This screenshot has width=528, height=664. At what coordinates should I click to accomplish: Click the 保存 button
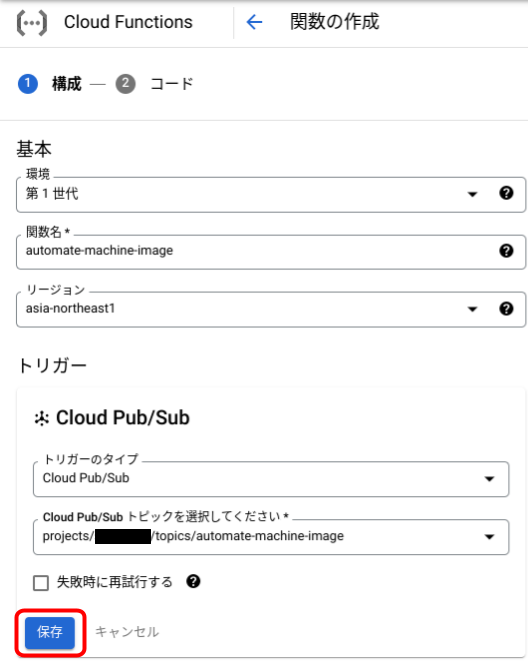pos(50,632)
